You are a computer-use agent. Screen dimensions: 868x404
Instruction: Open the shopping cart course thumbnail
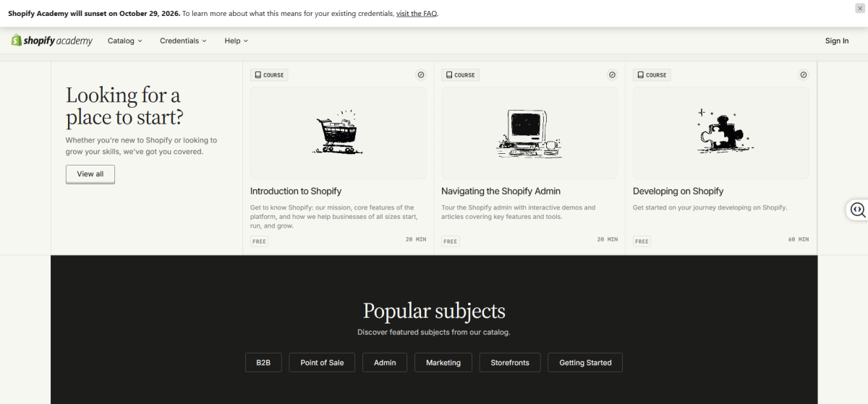pos(339,133)
